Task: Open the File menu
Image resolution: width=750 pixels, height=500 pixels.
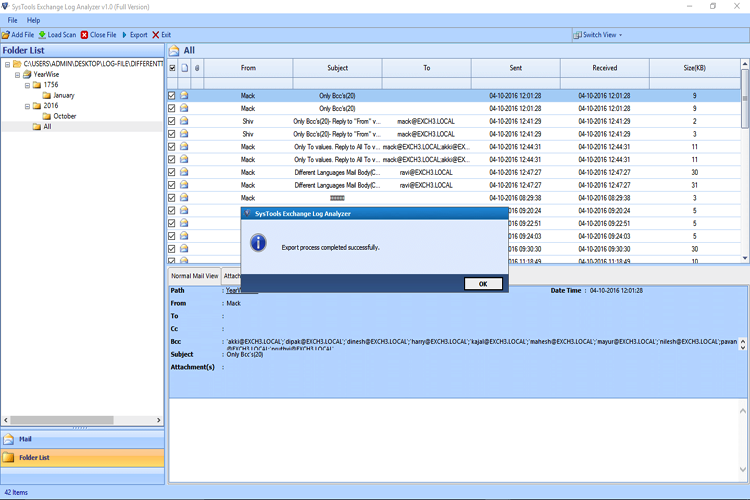Action: click(x=12, y=20)
